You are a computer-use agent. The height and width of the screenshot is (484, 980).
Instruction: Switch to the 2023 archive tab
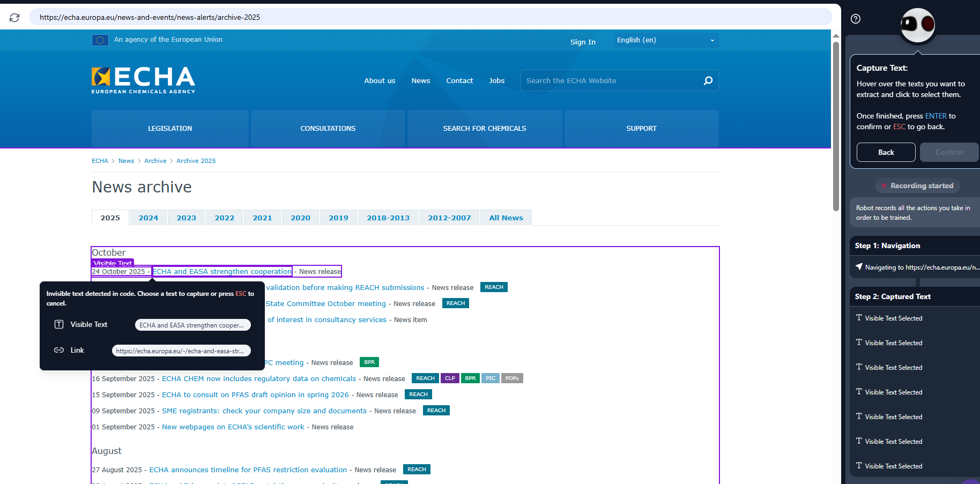pyautogui.click(x=187, y=218)
